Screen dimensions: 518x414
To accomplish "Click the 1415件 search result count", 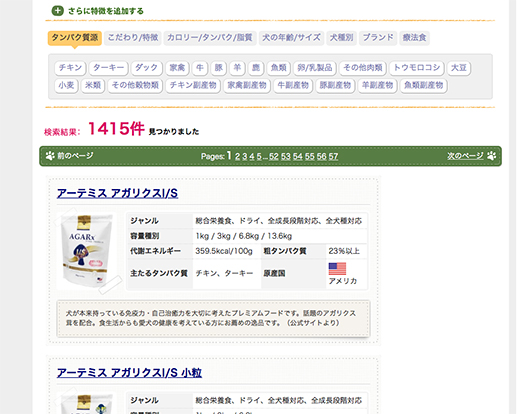I will [116, 129].
